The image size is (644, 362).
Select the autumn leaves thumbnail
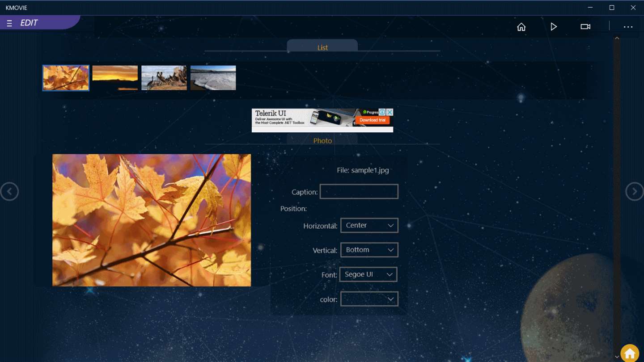pos(66,78)
